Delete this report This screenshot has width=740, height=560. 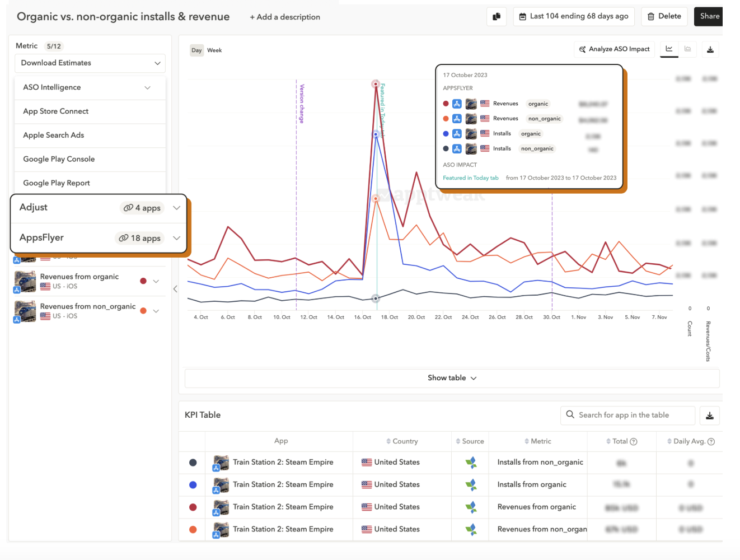point(664,16)
